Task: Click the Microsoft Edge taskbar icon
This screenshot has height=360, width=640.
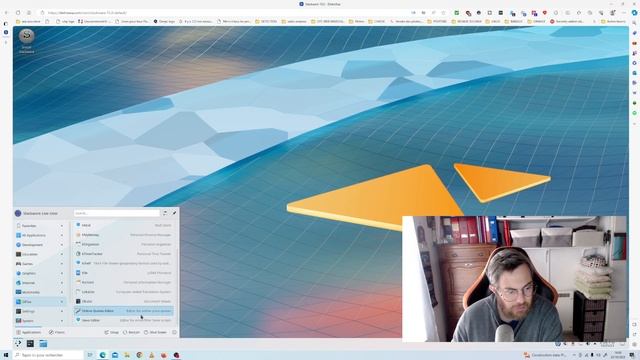Action: pyautogui.click(x=102, y=355)
